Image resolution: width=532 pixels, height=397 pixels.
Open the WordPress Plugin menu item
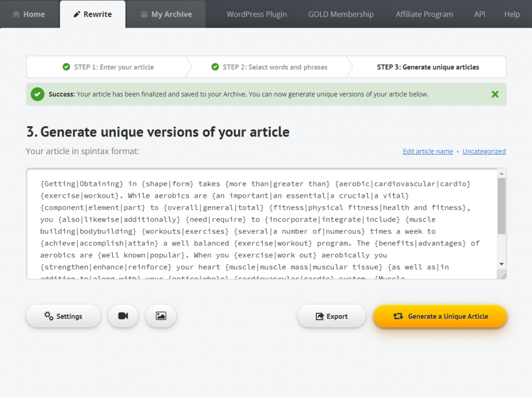257,14
